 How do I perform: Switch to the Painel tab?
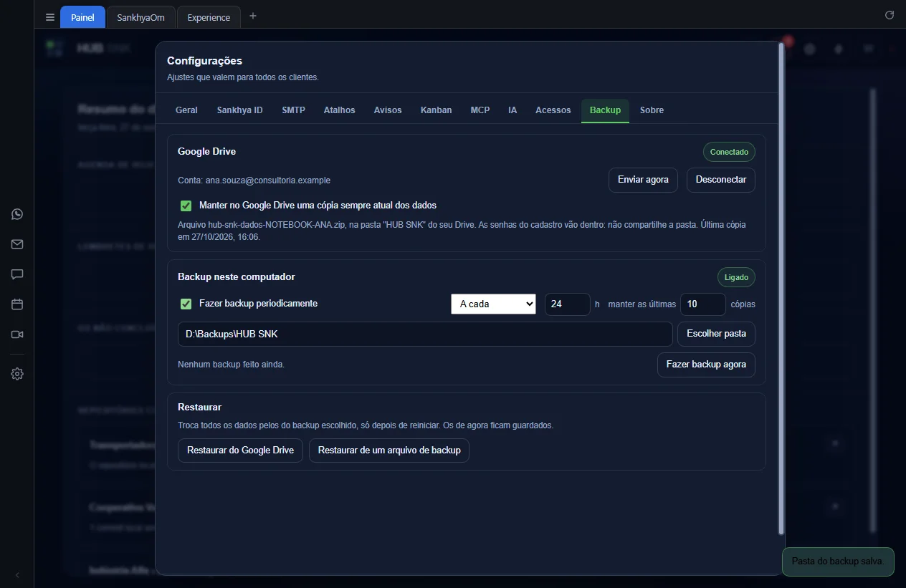[82, 17]
